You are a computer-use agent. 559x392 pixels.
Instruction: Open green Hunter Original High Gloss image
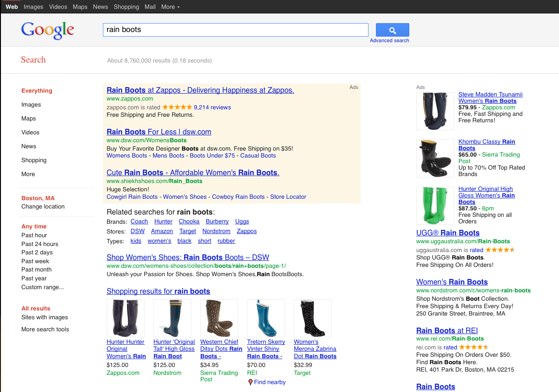tap(435, 206)
